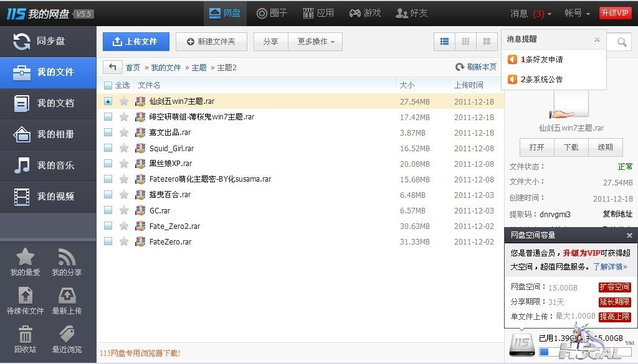Open 最新上传 recent uploads icon

click(67, 301)
